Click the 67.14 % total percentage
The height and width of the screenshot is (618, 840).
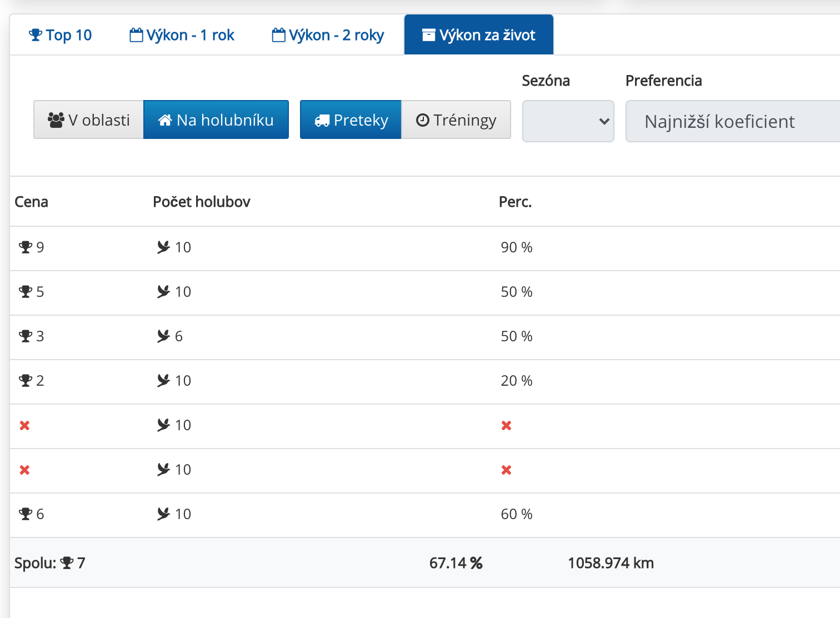click(456, 563)
